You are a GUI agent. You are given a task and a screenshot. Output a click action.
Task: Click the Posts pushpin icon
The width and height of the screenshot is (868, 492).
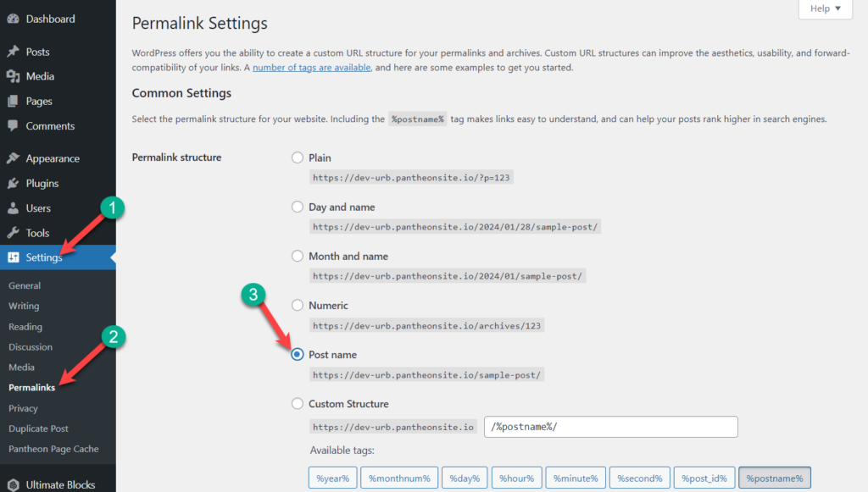[13, 52]
